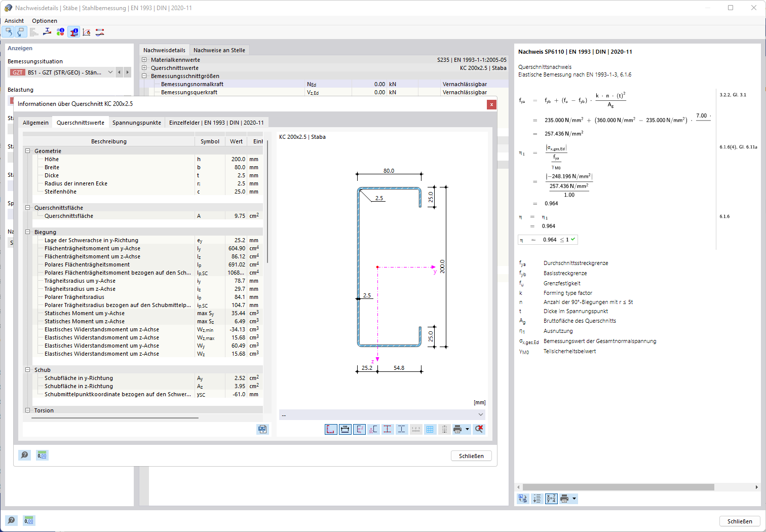Collapse the Geometrie group
This screenshot has height=532, width=766.
tap(28, 151)
